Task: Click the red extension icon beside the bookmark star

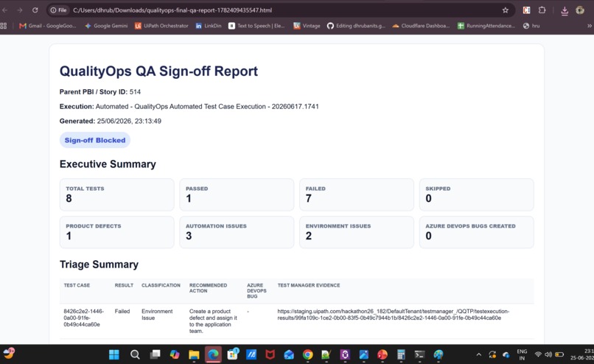Action: point(527,10)
